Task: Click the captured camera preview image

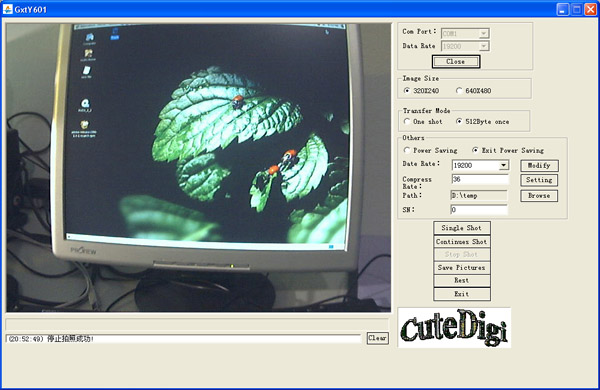Action: [x=198, y=168]
